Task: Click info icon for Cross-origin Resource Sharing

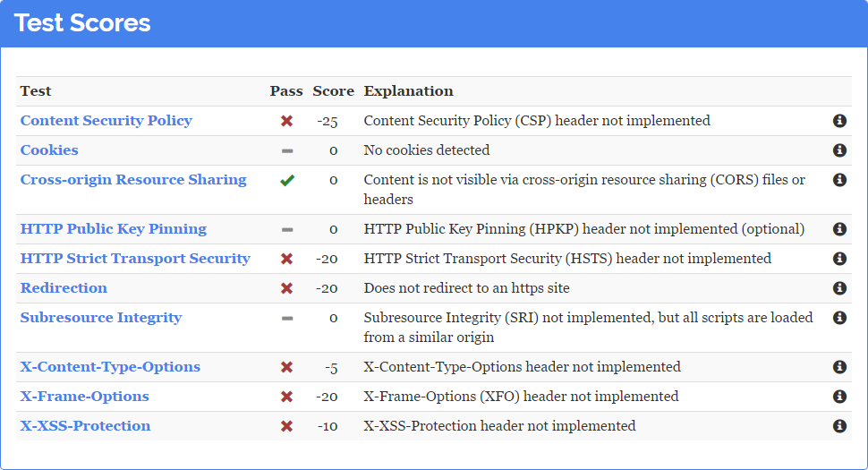Action: pos(839,180)
